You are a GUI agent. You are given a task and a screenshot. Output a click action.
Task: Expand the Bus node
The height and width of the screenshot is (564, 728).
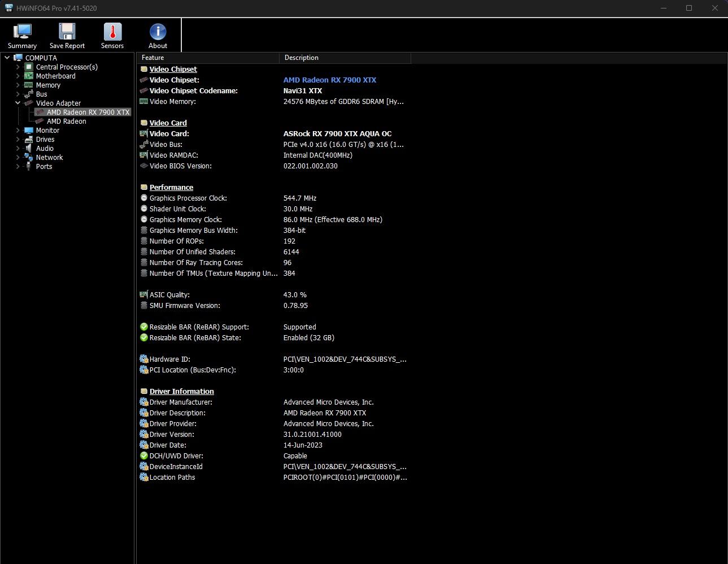(x=18, y=94)
